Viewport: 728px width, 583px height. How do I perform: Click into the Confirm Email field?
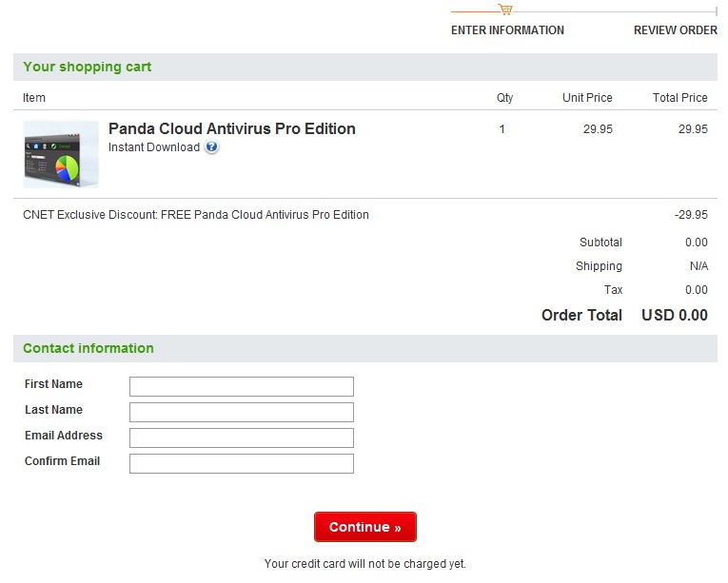[x=241, y=463]
